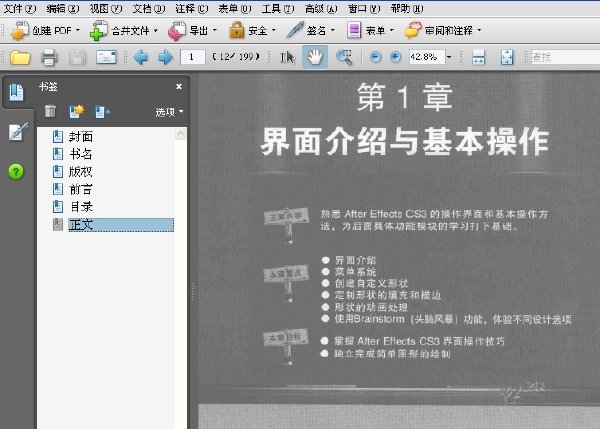600x429 pixels.
Task: Open the 窗口 menu
Action: click(x=364, y=8)
